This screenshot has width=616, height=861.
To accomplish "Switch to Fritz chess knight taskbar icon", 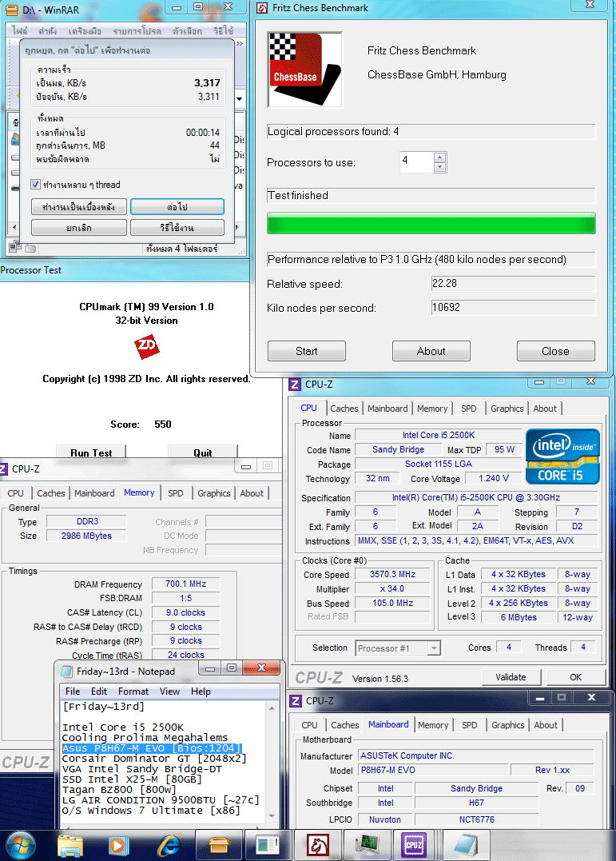I will pos(317,846).
